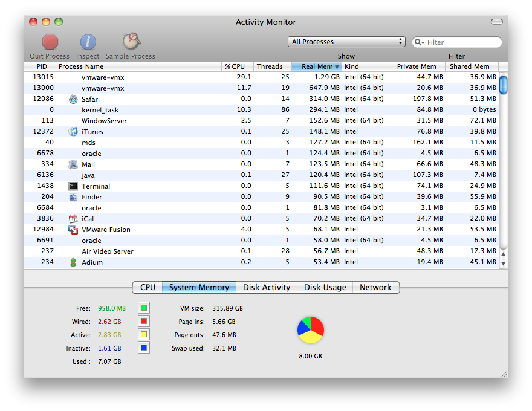Screen dimensions: 532x411
Task: Sort by PID column header
Action: [x=40, y=66]
